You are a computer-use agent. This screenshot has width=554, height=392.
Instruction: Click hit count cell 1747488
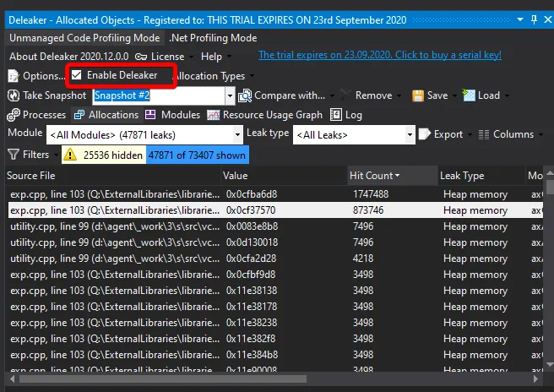point(371,194)
